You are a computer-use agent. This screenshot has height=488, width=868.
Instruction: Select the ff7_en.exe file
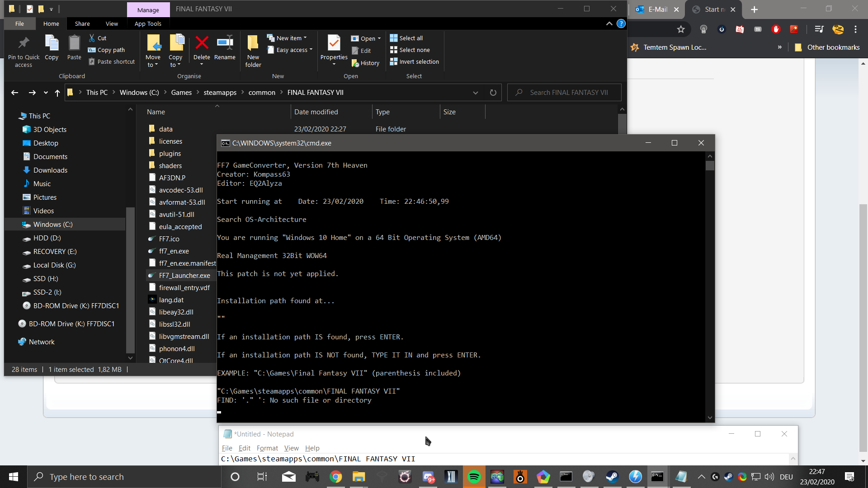[174, 251]
